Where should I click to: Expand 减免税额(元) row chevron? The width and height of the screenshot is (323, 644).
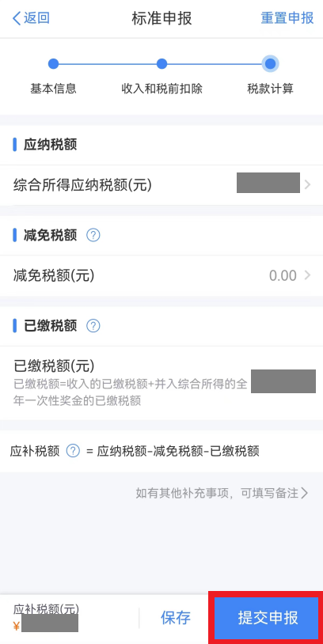click(x=308, y=275)
